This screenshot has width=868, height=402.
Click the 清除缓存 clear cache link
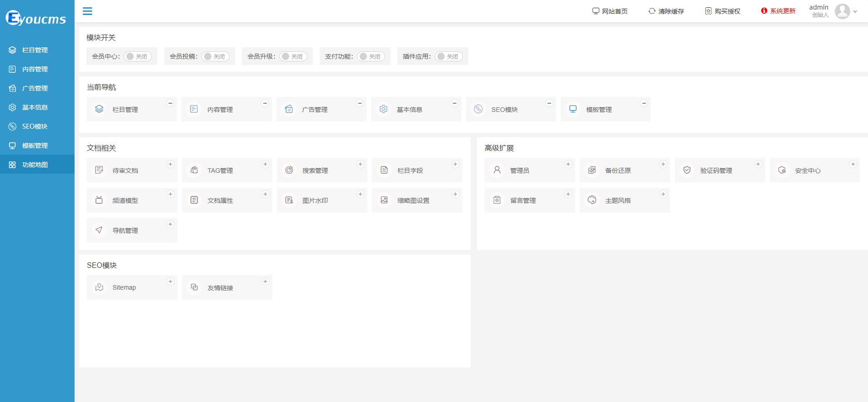click(x=666, y=11)
